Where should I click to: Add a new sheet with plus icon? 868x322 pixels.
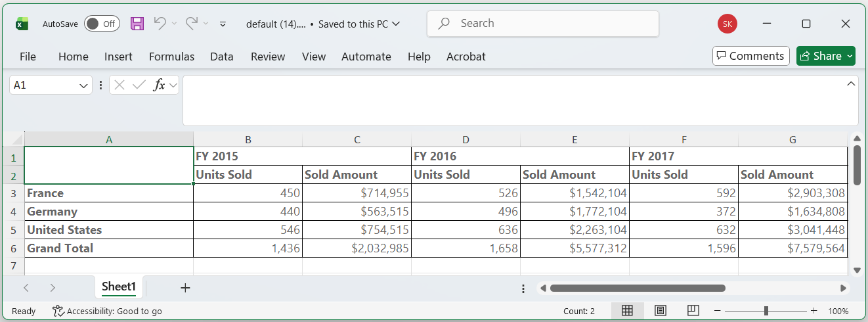click(185, 288)
